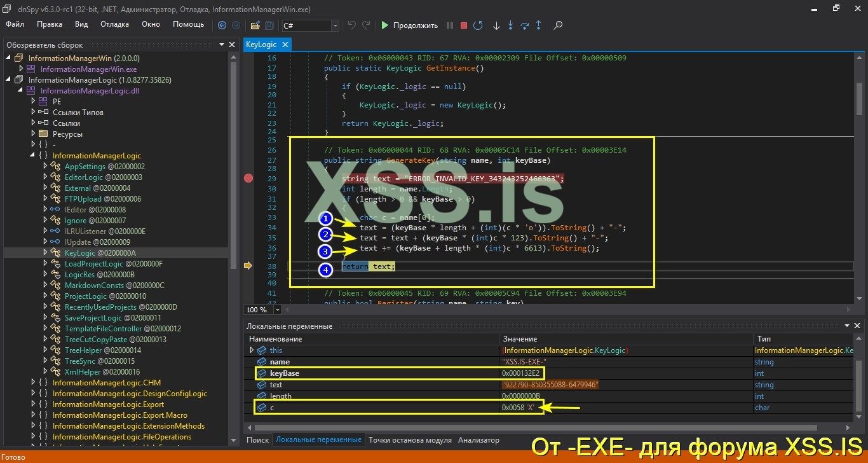Step over the current statement

point(525,25)
